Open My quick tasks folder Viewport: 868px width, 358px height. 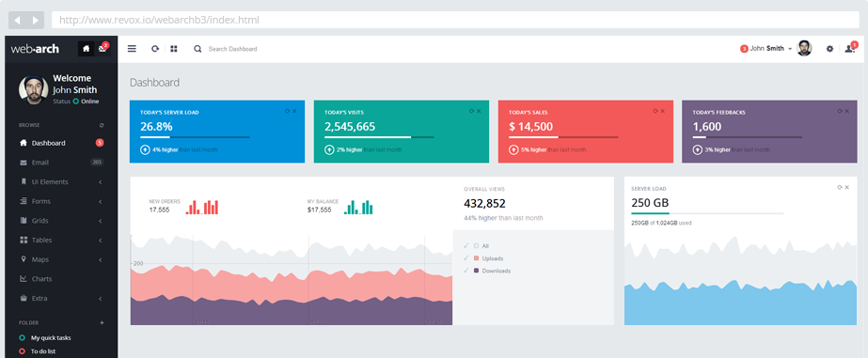[51, 337]
